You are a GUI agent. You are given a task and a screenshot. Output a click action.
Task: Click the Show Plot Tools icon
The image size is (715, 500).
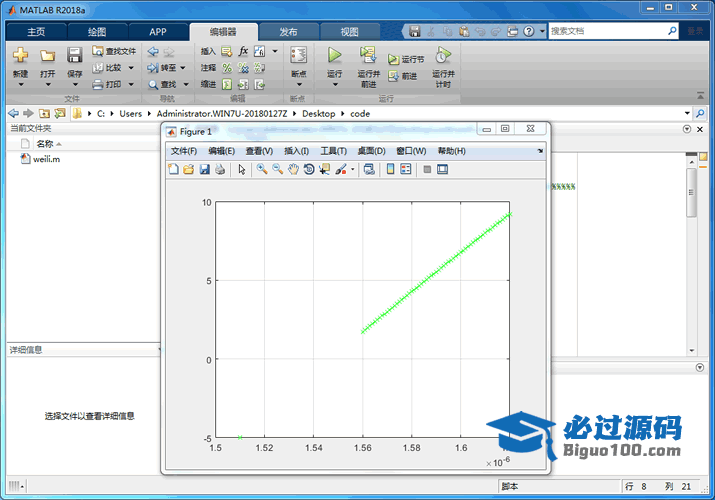[x=442, y=170]
